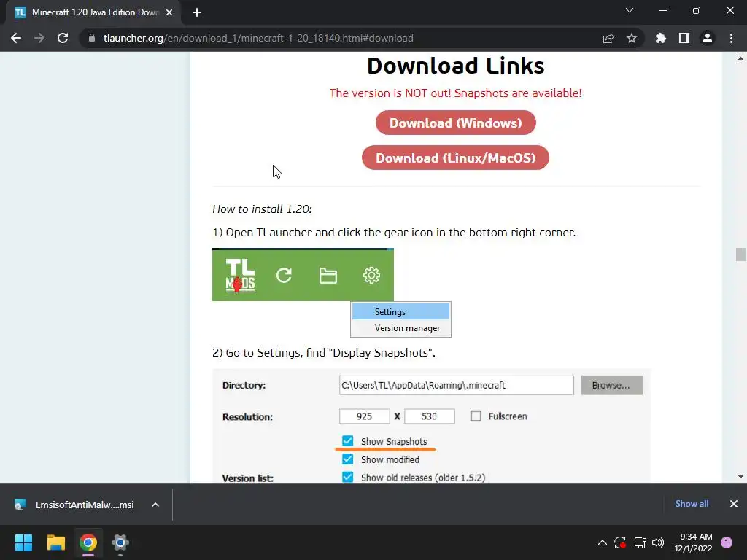Click resolution height field 530
747x560 pixels.
pyautogui.click(x=429, y=416)
